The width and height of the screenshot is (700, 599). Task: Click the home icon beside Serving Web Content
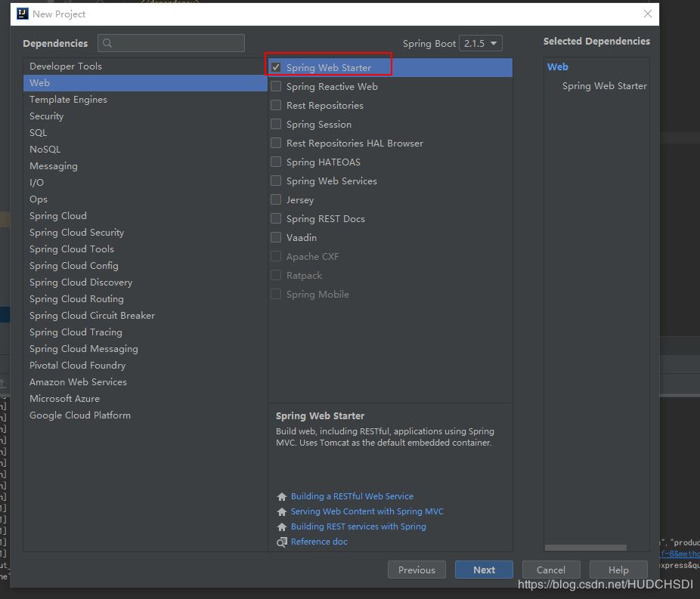tap(282, 511)
